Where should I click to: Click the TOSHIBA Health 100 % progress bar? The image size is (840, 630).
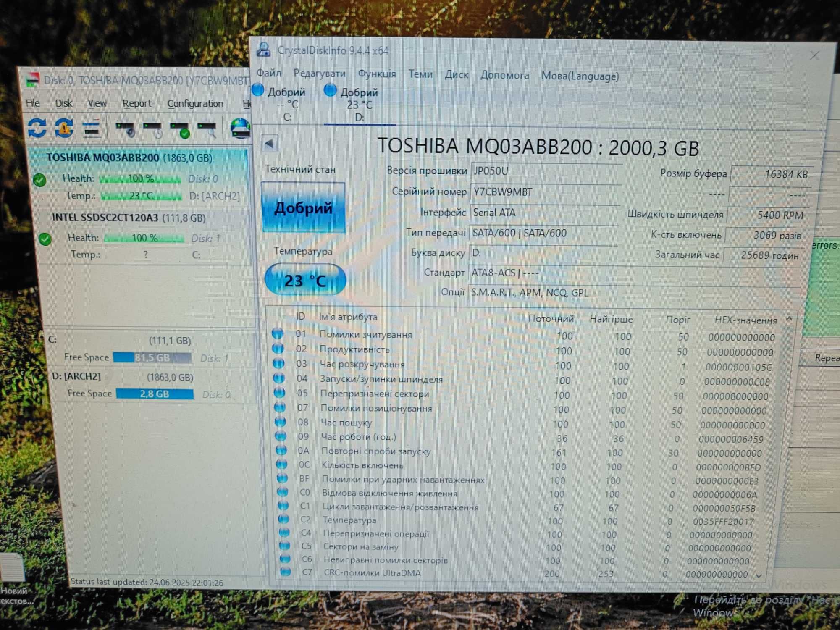(x=141, y=178)
